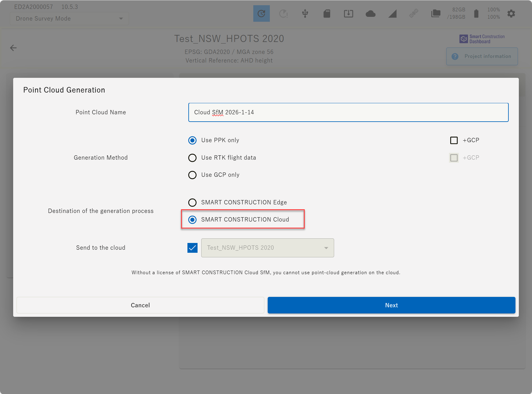Image resolution: width=532 pixels, height=394 pixels.
Task: Click the satellite GNSS icon
Action: coord(414,13)
